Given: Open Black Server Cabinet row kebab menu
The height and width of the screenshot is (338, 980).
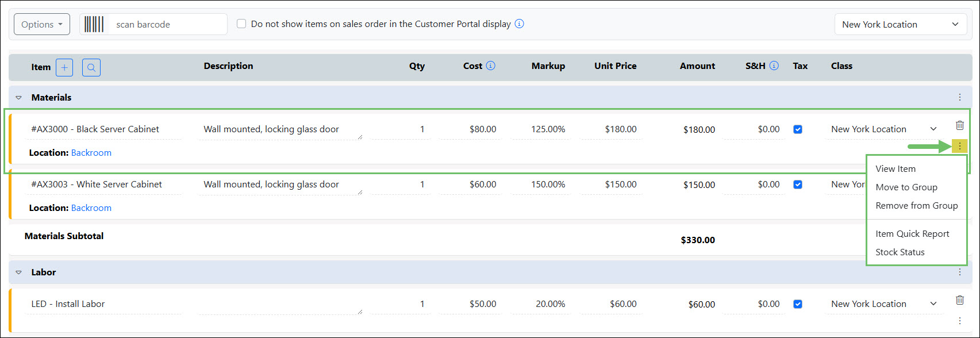Looking at the screenshot, I should [x=959, y=147].
